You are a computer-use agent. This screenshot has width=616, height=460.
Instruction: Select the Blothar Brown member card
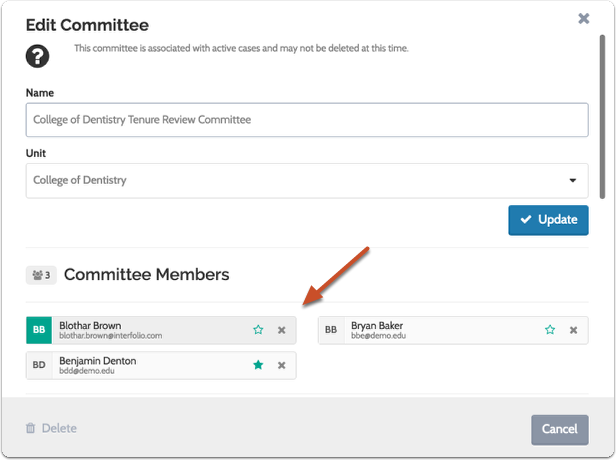pyautogui.click(x=150, y=330)
